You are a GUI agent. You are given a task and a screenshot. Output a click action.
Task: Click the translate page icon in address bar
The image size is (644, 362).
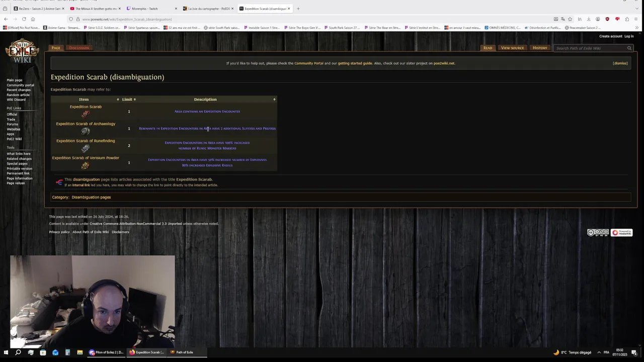click(x=562, y=19)
